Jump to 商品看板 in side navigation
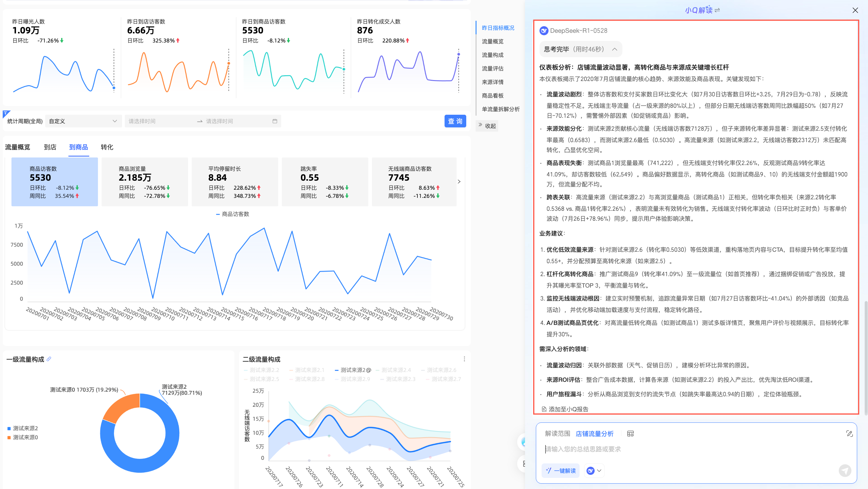Screen dimensions: 868x489 coord(492,95)
